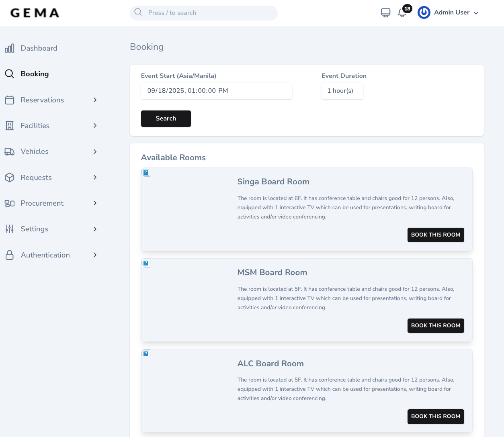Viewport: 504px width, 437px height.
Task: Select the Facilities building icon
Action: coord(9,125)
